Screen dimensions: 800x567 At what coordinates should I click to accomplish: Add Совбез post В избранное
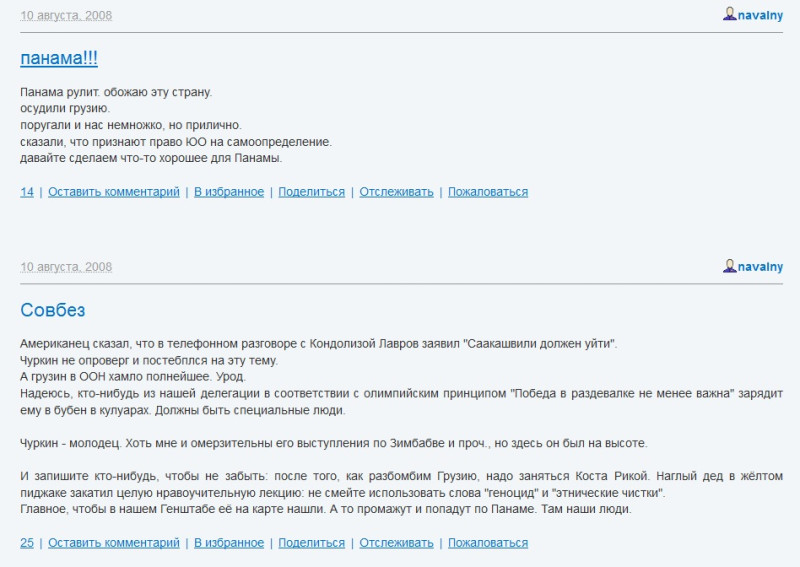[229, 543]
